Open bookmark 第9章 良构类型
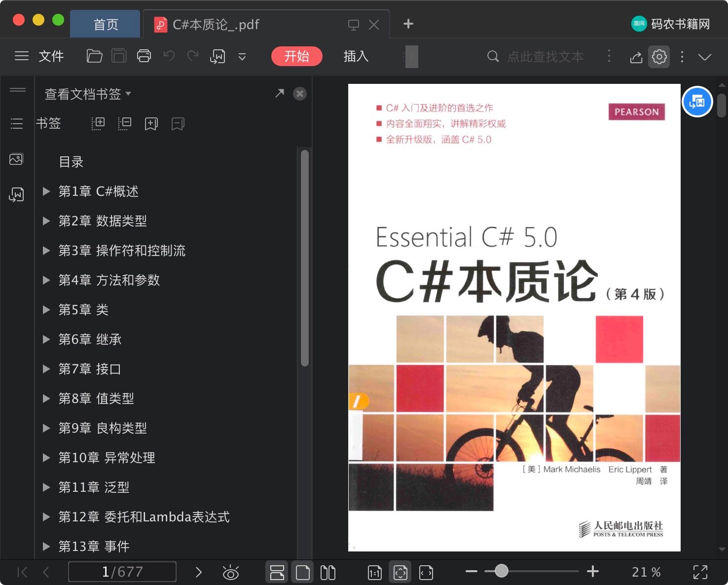 pos(103,428)
